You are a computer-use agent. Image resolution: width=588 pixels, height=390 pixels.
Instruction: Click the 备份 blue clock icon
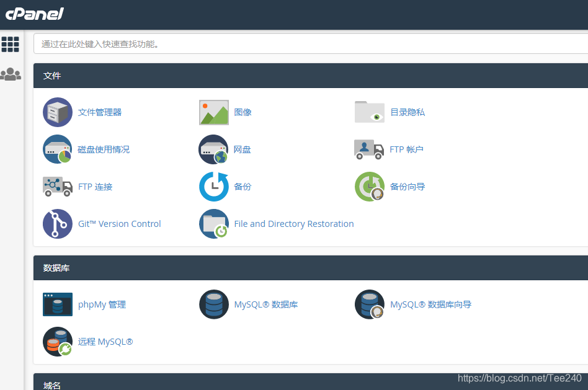click(214, 187)
